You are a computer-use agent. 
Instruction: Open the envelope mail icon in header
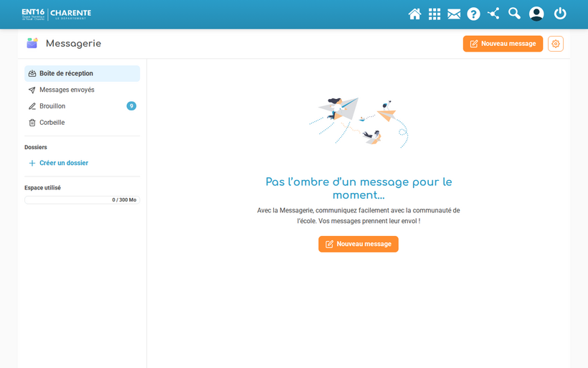(454, 14)
